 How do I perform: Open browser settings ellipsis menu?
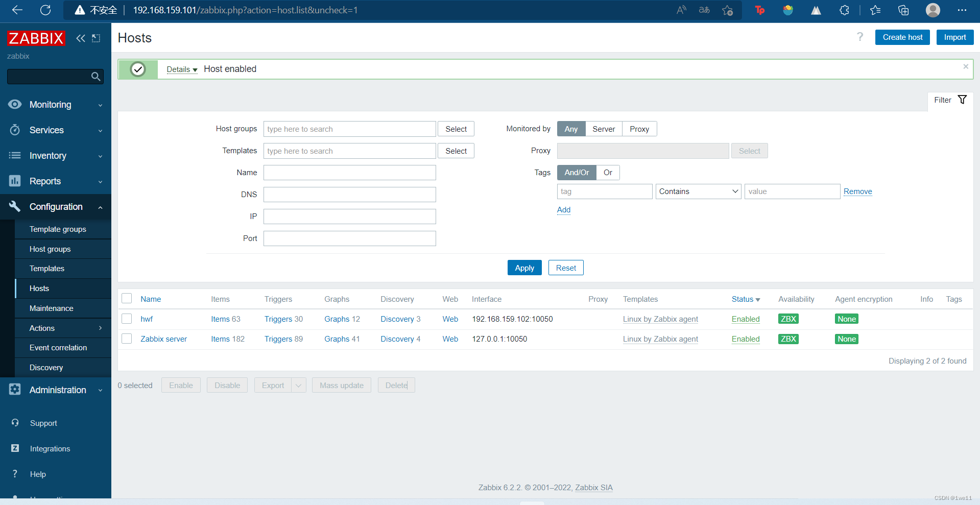pos(962,10)
